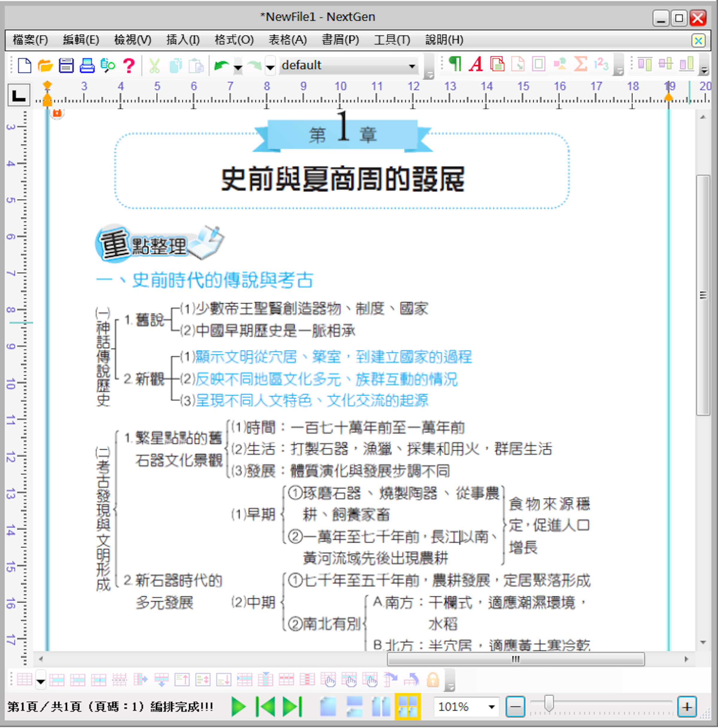
Task: Open the 插入(I) menu
Action: (x=183, y=40)
